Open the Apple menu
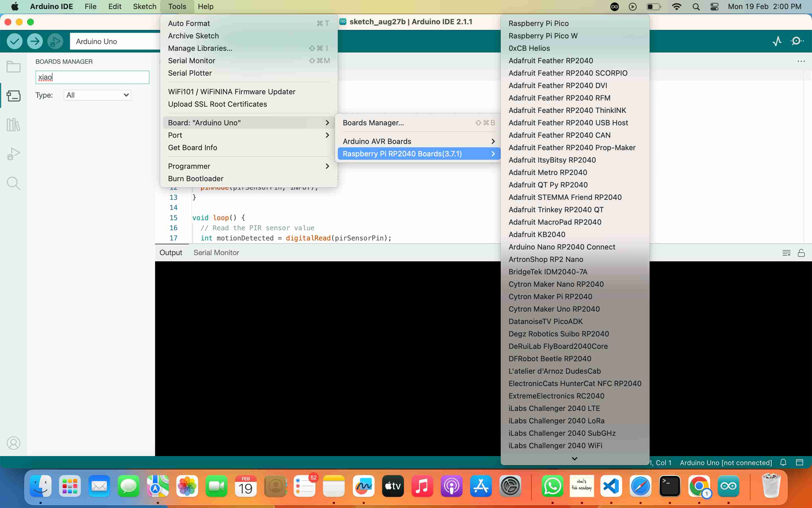This screenshot has width=812, height=508. click(x=15, y=6)
